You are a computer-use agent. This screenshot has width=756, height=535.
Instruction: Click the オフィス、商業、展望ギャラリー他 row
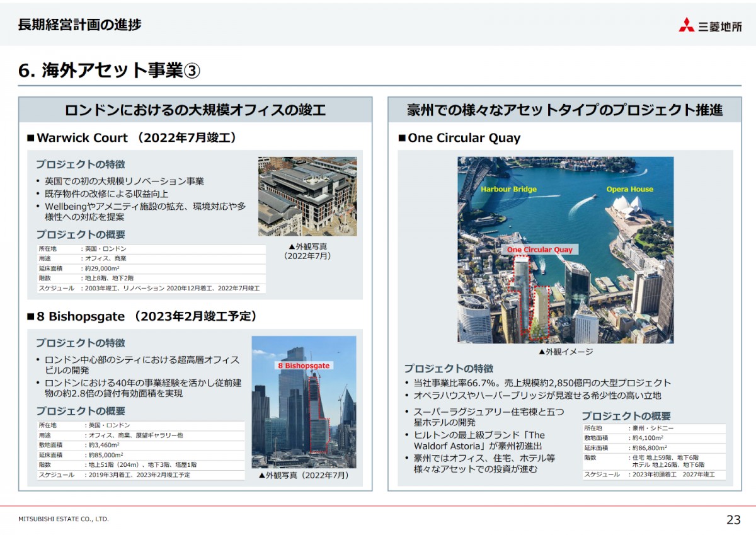point(141,435)
